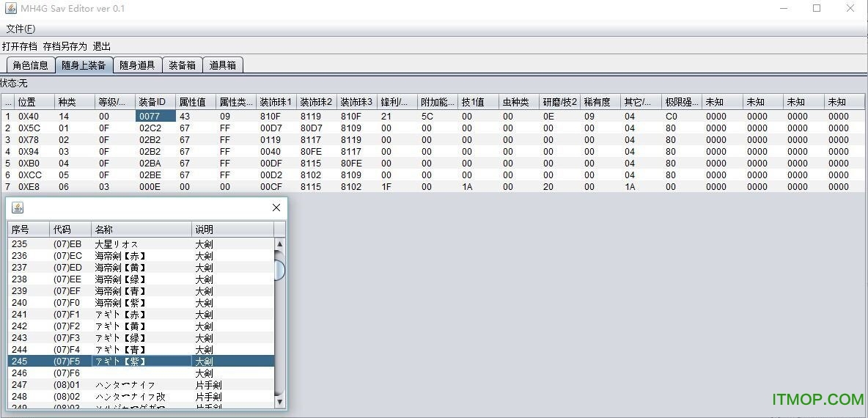Viewport: 868px width, 418px height.
Task: Maximize the MH4G Sav Editor window
Action: click(x=817, y=8)
